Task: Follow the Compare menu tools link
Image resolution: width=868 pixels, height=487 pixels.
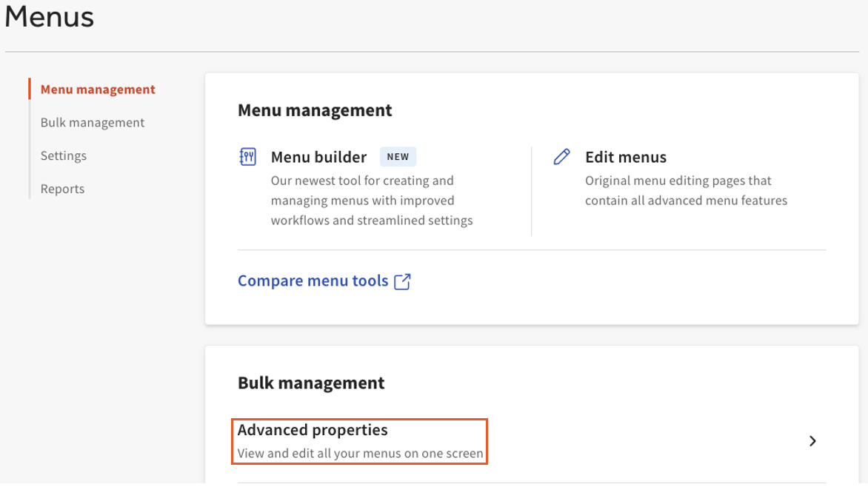Action: click(313, 281)
